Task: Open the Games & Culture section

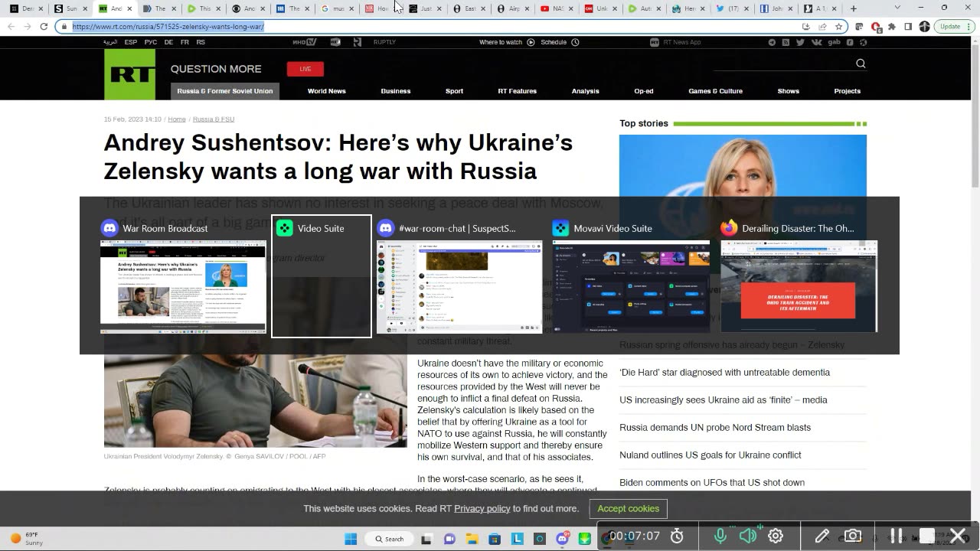Action: pyautogui.click(x=715, y=91)
